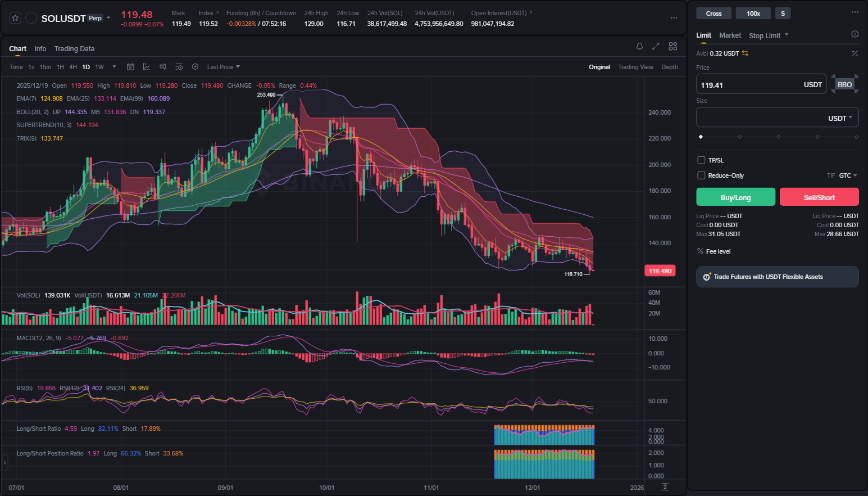Open the Trading Data tab

point(74,49)
